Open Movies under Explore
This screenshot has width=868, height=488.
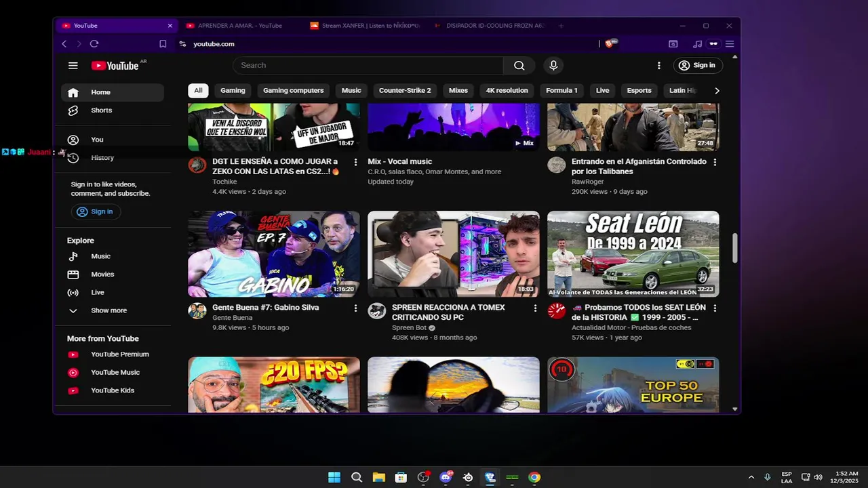click(x=113, y=274)
